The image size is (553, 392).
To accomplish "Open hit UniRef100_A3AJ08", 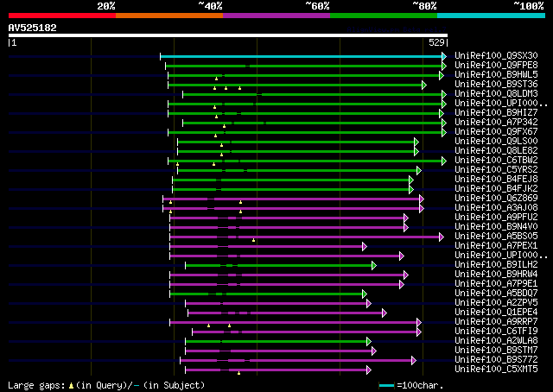I will click(496, 207).
